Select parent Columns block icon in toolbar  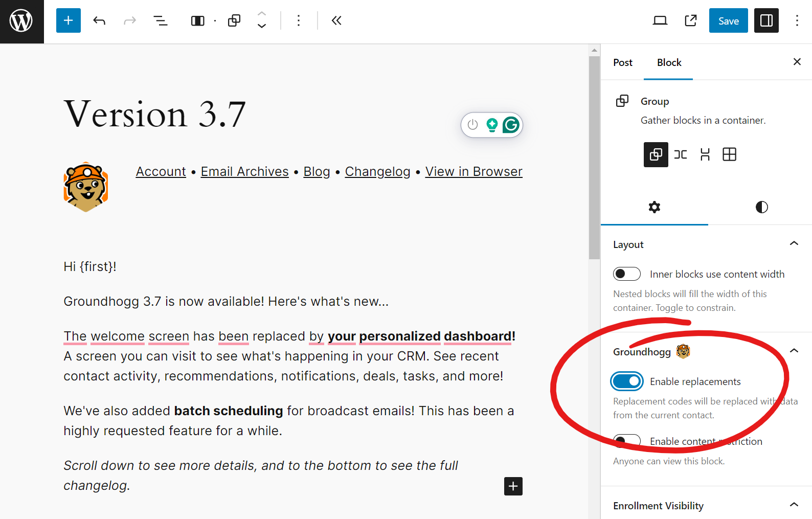point(198,20)
